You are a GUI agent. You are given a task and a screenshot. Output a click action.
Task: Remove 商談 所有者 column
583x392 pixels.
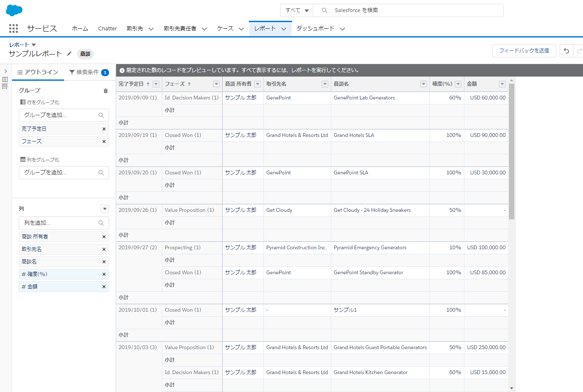tap(104, 237)
